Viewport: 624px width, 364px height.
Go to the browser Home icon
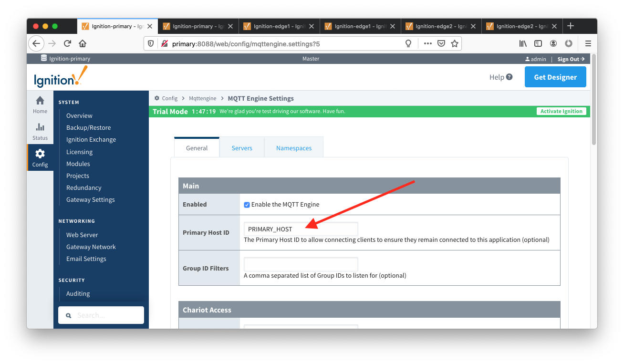pyautogui.click(x=83, y=43)
